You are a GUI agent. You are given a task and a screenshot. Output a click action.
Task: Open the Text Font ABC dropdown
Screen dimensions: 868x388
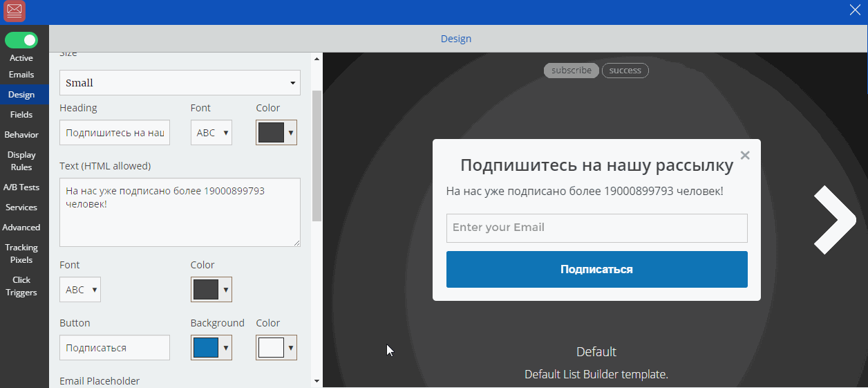tap(80, 290)
